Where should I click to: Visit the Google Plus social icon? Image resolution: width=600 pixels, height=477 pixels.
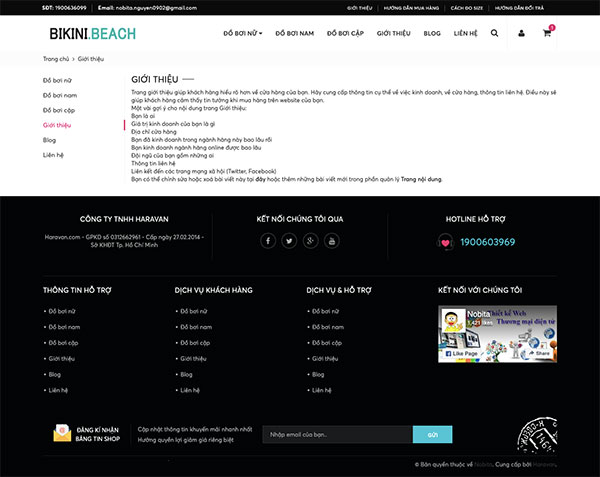pyautogui.click(x=310, y=241)
